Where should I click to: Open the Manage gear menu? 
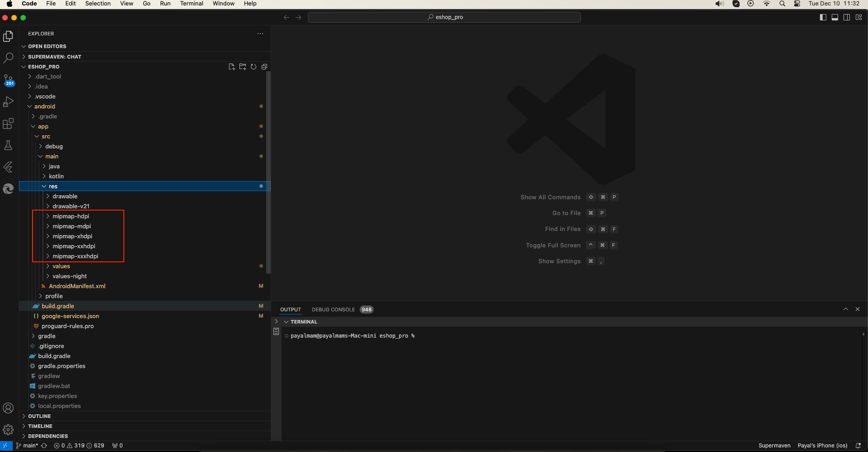coord(8,429)
